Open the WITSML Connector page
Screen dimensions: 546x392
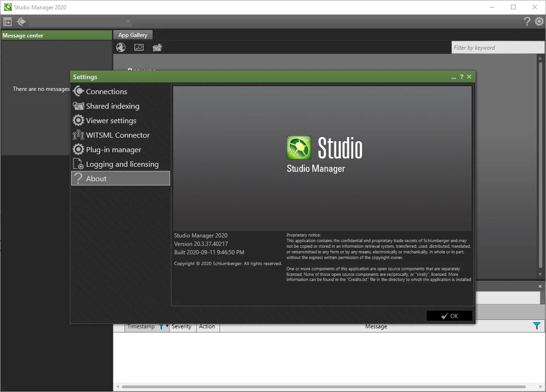[120, 135]
